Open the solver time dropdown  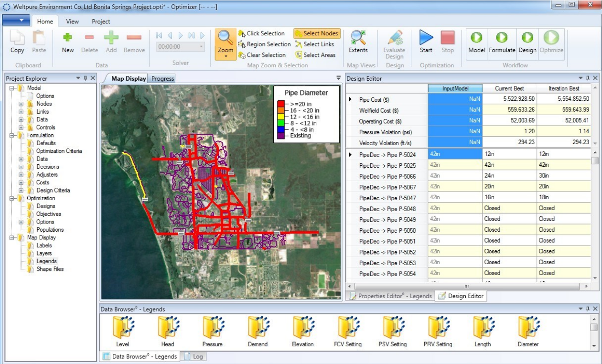tap(201, 47)
